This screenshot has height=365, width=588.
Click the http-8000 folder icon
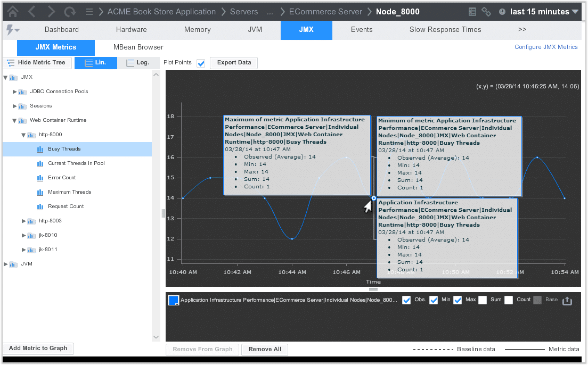point(31,135)
